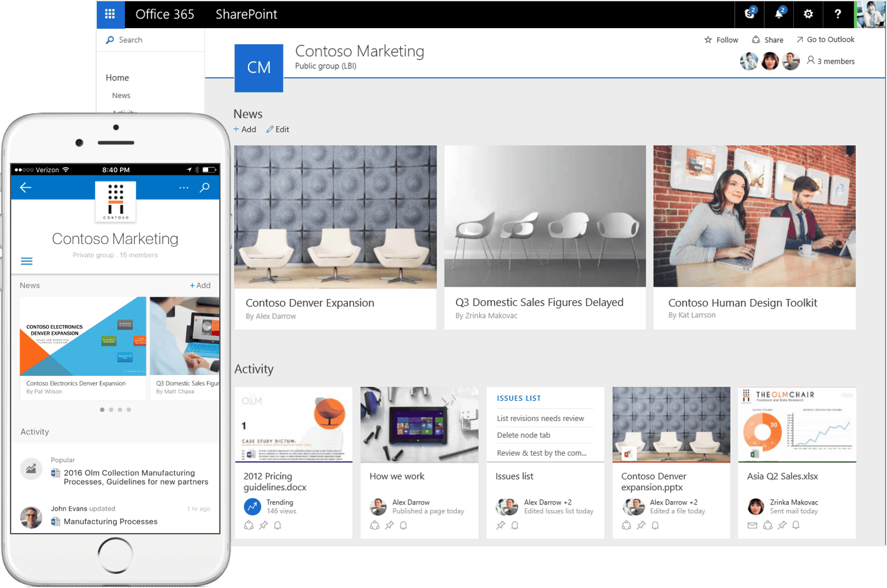Open Asia Q2 Sales.xlsx file
887x588 pixels.
(782, 476)
